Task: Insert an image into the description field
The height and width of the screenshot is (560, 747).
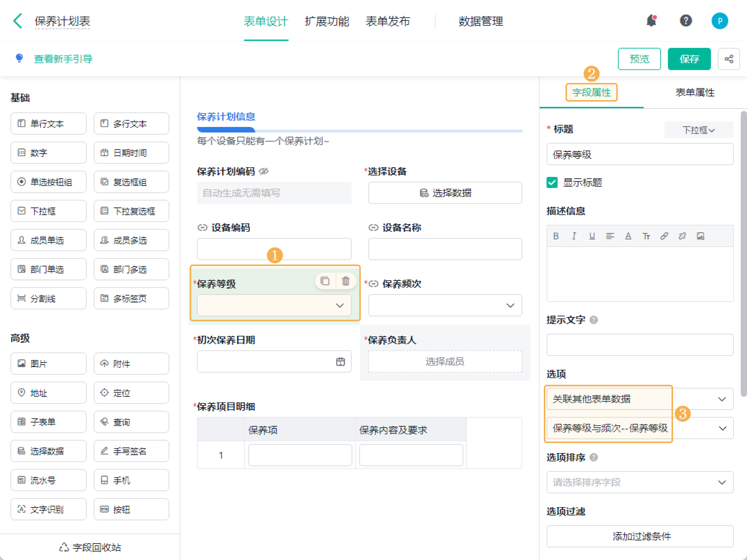Action: [700, 236]
